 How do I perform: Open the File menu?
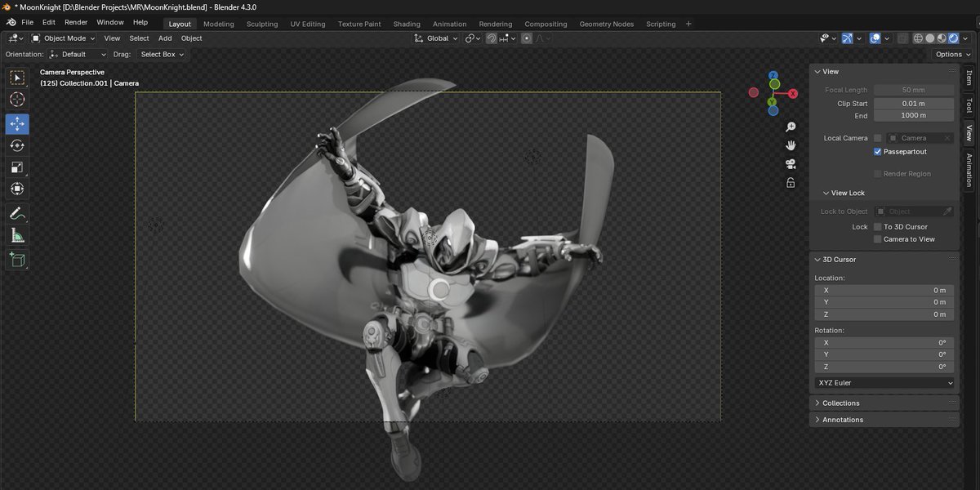[x=28, y=23]
